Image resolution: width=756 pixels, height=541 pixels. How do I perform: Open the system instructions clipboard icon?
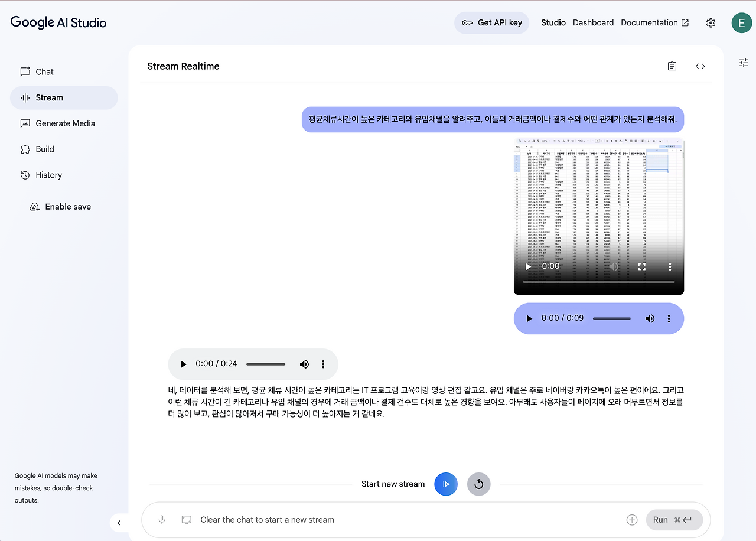672,66
